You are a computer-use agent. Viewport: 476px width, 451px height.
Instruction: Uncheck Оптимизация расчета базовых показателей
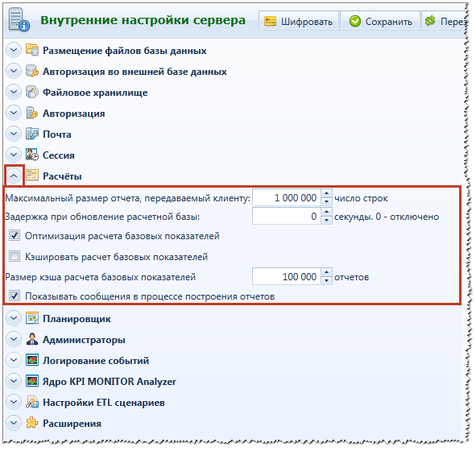click(x=14, y=235)
